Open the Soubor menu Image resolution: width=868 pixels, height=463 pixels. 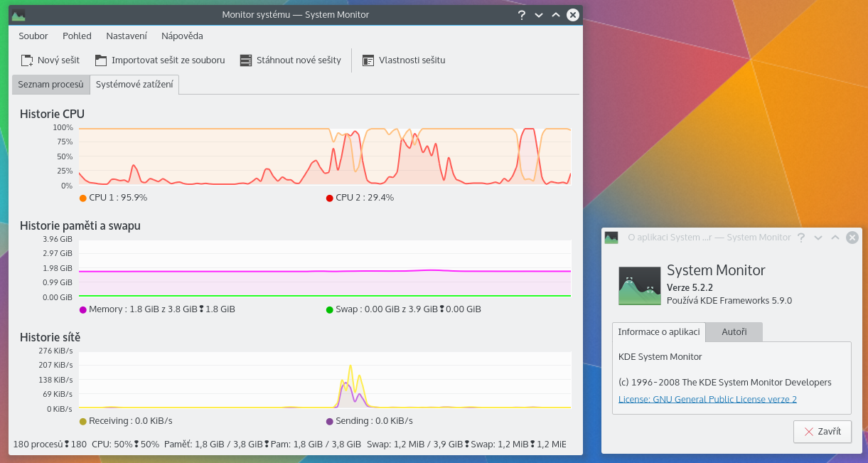tap(33, 36)
